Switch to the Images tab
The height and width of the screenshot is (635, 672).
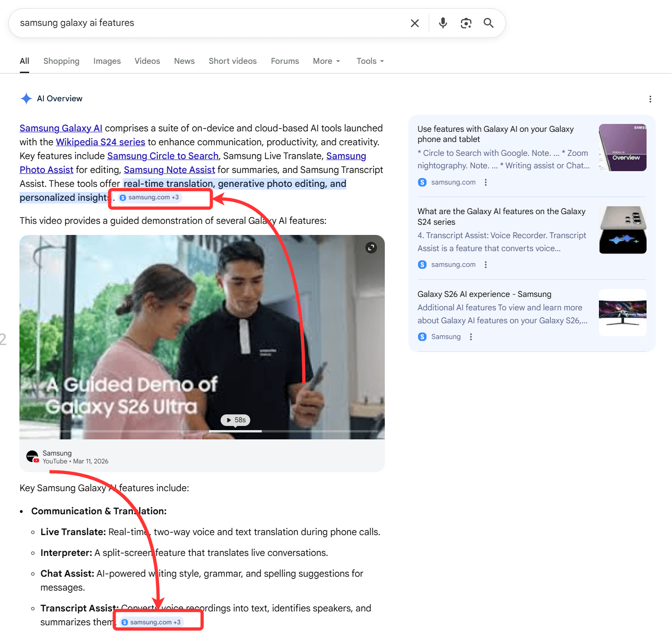tap(107, 61)
